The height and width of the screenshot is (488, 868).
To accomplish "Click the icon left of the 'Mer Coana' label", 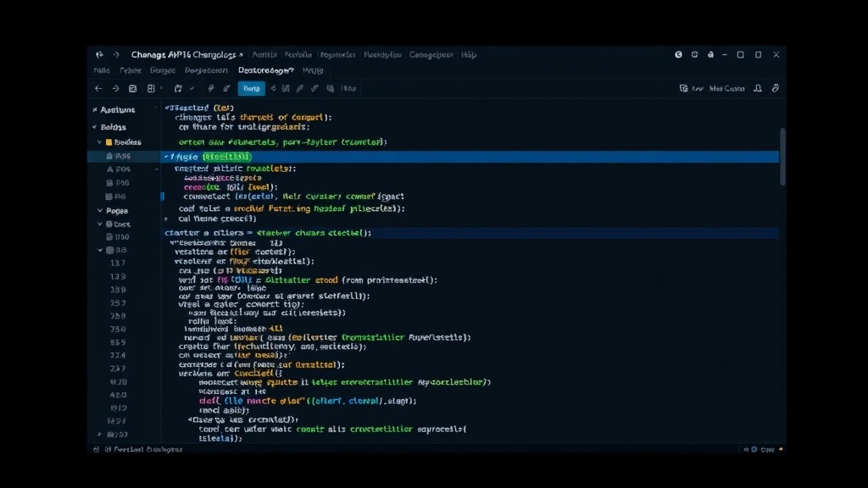I will pos(684,88).
